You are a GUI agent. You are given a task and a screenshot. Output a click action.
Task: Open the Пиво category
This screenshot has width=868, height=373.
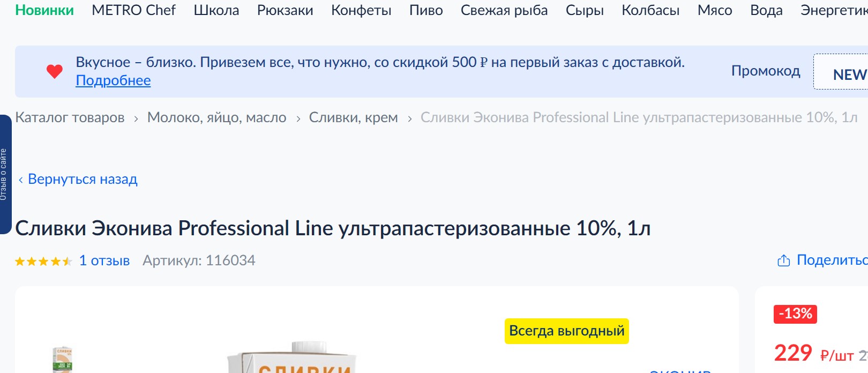tap(426, 10)
